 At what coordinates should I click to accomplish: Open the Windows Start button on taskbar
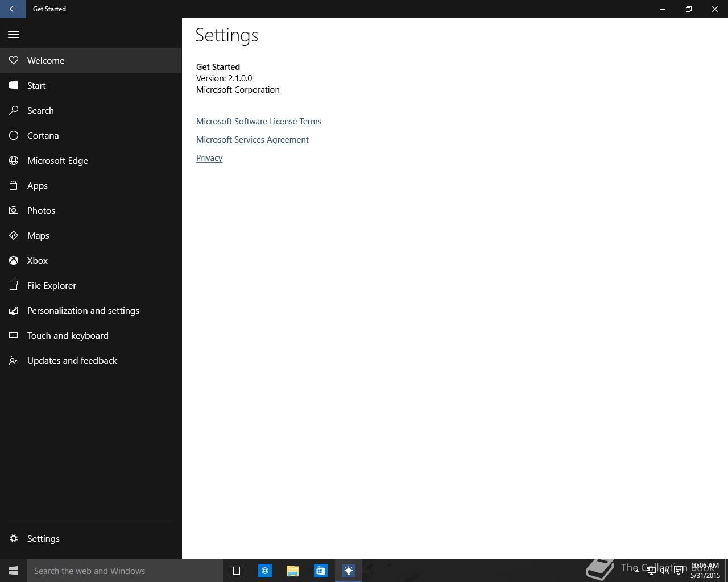click(14, 571)
